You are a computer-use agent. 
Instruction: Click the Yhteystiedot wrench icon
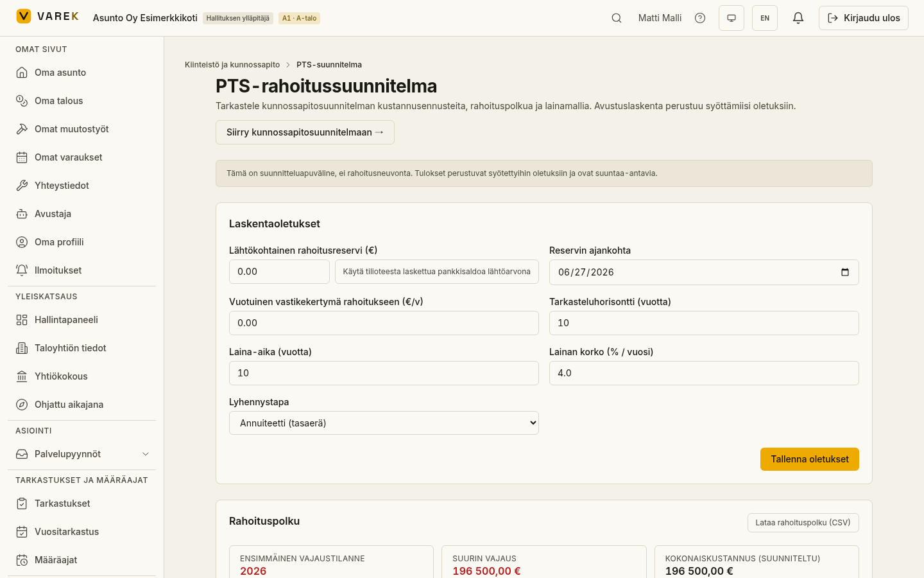click(22, 186)
